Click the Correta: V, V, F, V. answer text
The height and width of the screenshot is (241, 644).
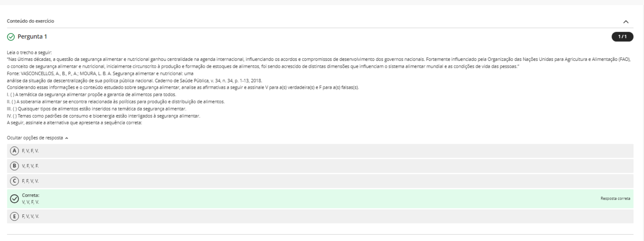point(31,199)
